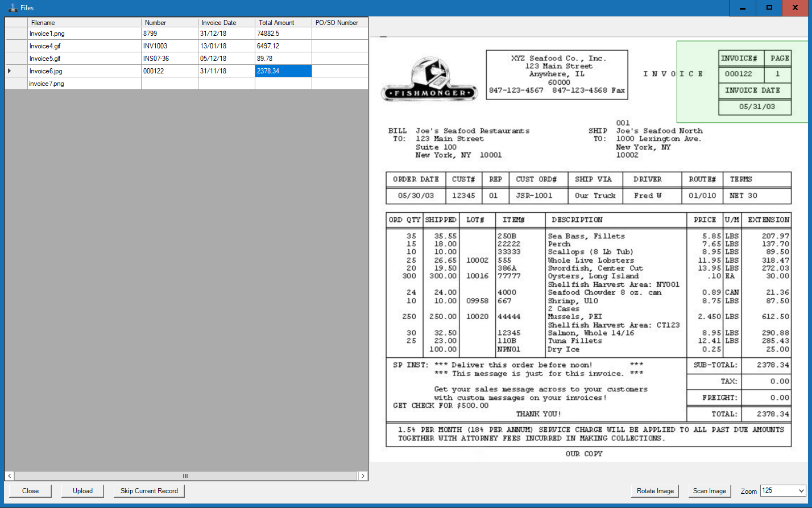Sort by the Invoice Date column header

click(226, 23)
